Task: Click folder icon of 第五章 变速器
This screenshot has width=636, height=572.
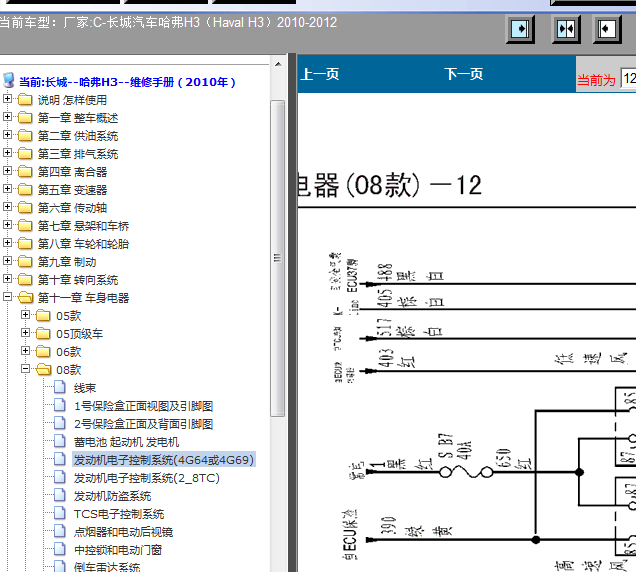Action: (25, 189)
